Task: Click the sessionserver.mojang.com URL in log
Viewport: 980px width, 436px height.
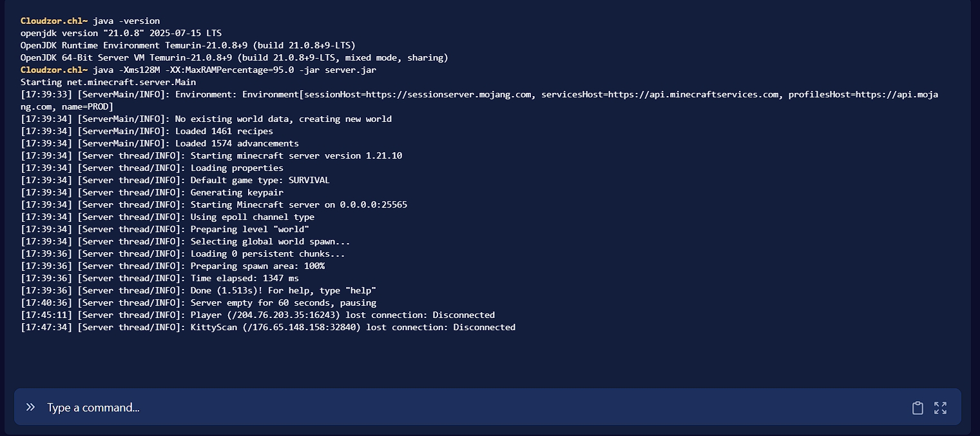Action: [x=450, y=95]
